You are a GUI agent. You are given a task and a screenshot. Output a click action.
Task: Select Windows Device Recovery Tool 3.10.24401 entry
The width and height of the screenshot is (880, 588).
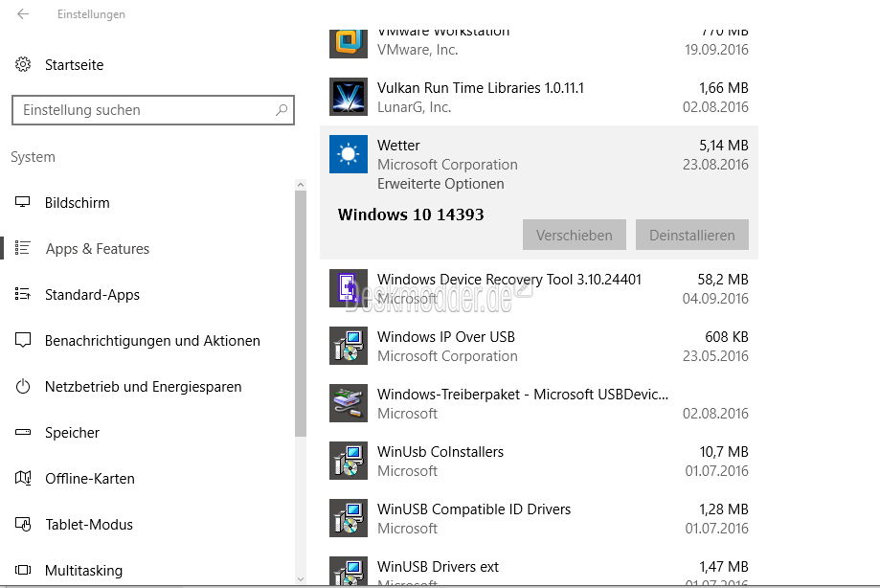[539, 288]
